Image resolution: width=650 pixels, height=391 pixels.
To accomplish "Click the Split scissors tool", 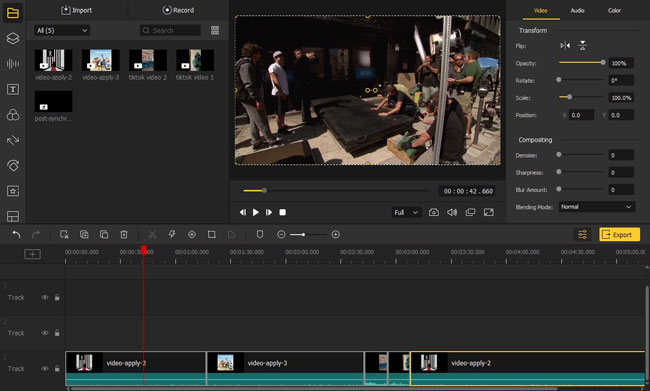I will point(152,235).
